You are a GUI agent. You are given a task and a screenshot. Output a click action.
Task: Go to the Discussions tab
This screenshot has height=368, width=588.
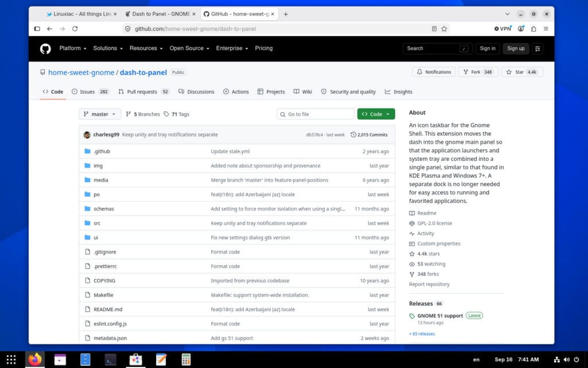click(196, 91)
